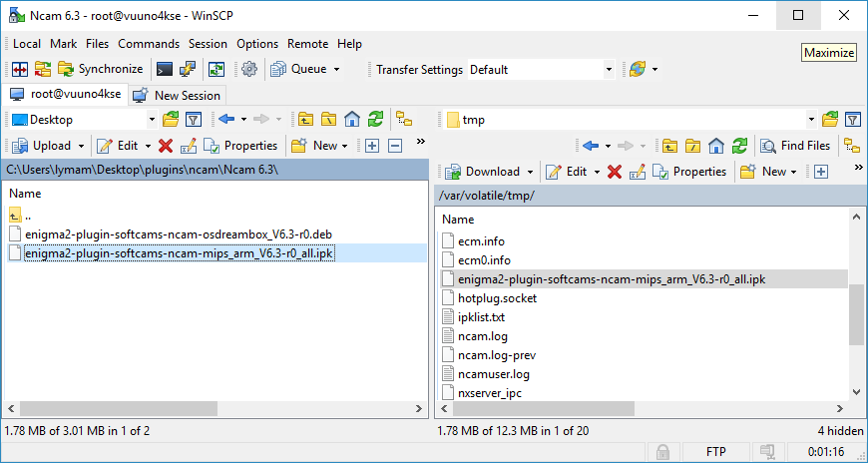Image resolution: width=868 pixels, height=463 pixels.
Task: Click local panel Home Directory icon
Action: [352, 119]
